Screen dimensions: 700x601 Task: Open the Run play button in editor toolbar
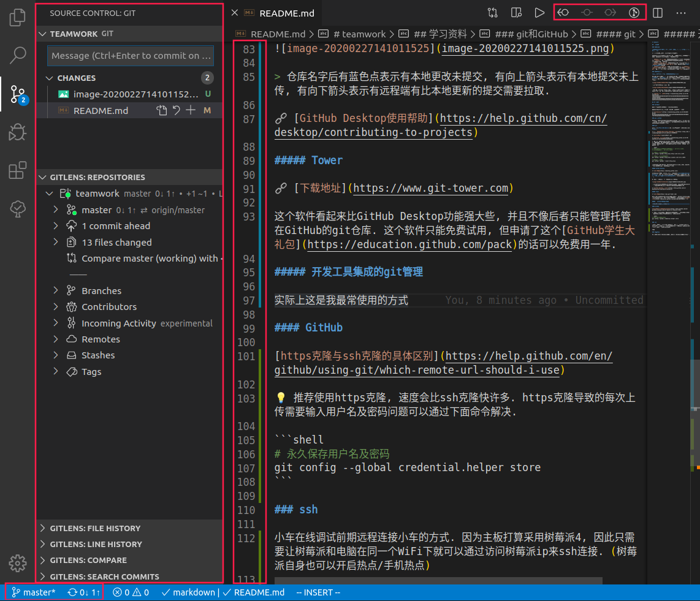539,12
